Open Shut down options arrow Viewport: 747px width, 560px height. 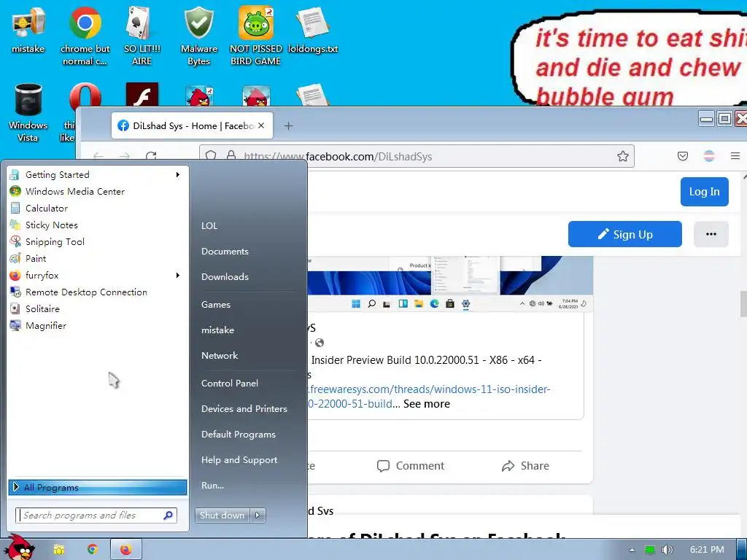coord(258,515)
